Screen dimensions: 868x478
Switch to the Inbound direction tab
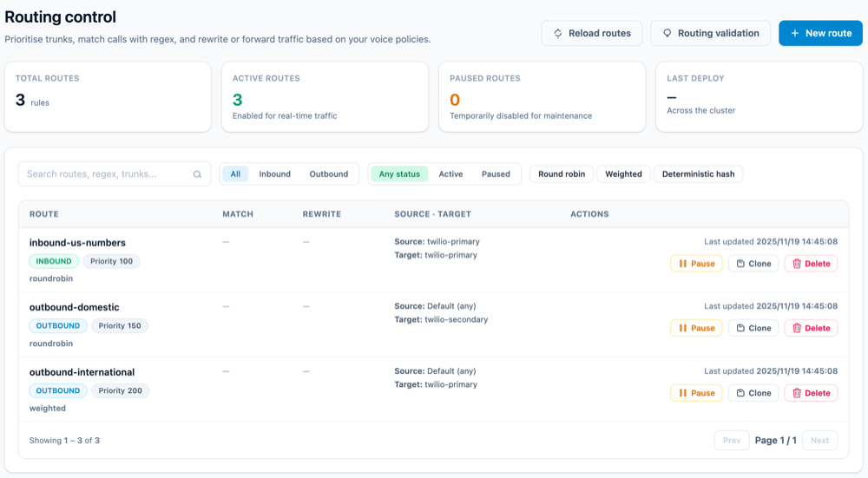click(274, 174)
